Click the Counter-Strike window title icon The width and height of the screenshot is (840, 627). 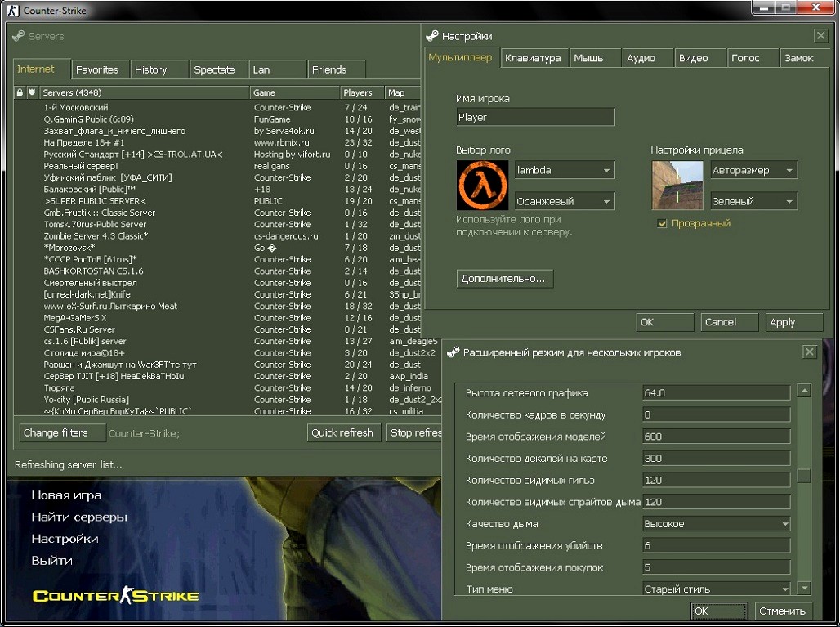pyautogui.click(x=12, y=11)
